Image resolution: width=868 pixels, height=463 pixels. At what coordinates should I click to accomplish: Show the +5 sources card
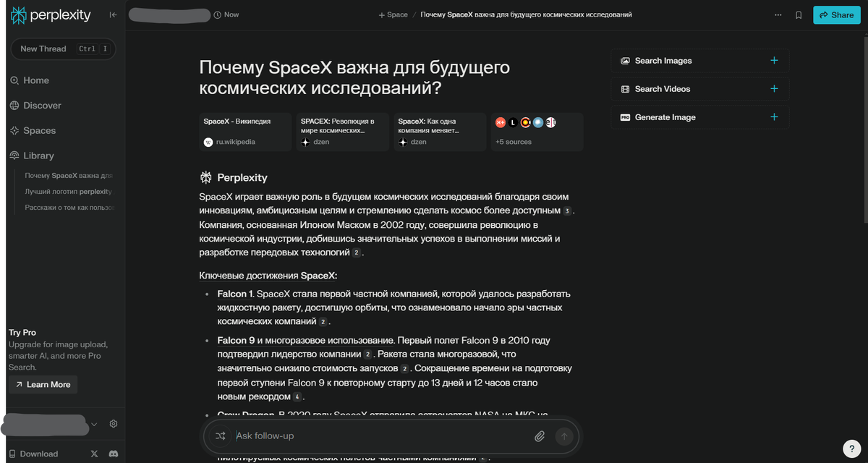[x=537, y=132]
